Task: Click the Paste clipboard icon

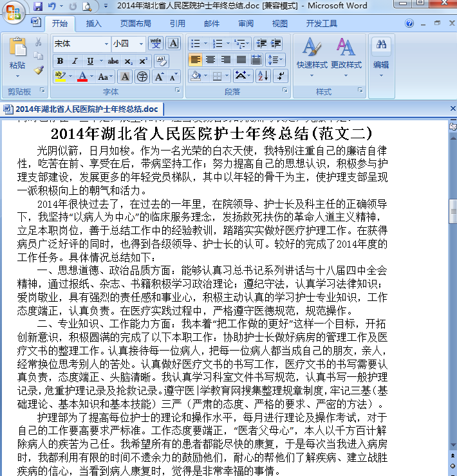Action: (17, 46)
